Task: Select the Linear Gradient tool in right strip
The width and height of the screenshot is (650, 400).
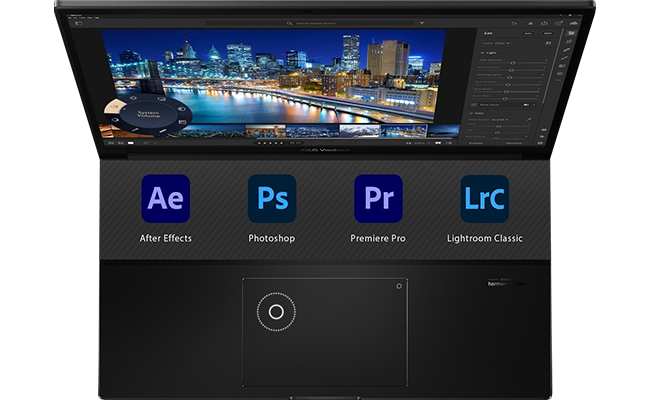Action: (562, 66)
